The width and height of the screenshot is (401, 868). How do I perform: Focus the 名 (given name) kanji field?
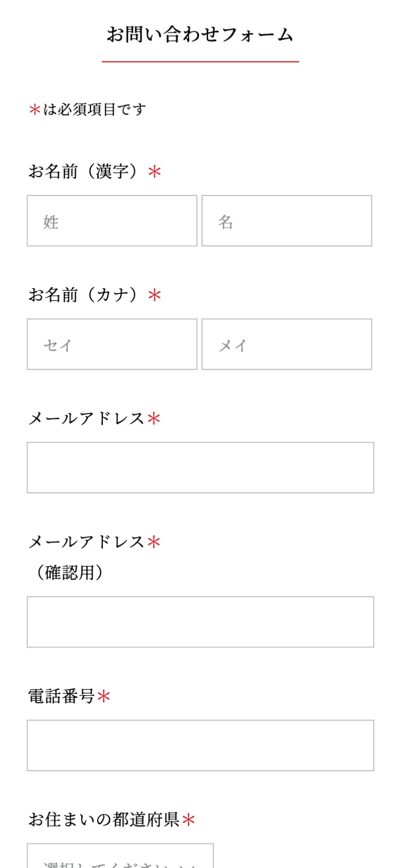coord(286,221)
